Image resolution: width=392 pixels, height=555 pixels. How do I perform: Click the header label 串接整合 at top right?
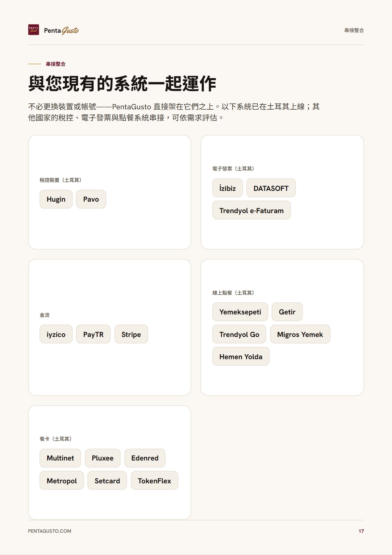click(354, 30)
